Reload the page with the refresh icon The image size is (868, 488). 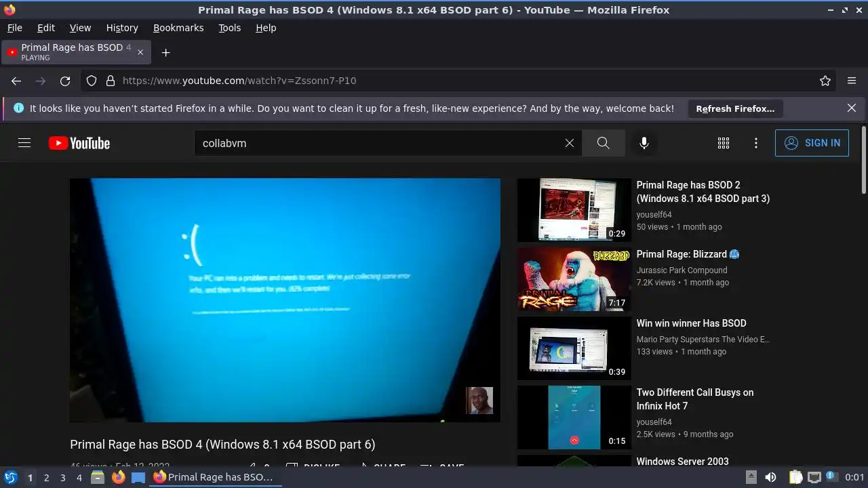[65, 81]
